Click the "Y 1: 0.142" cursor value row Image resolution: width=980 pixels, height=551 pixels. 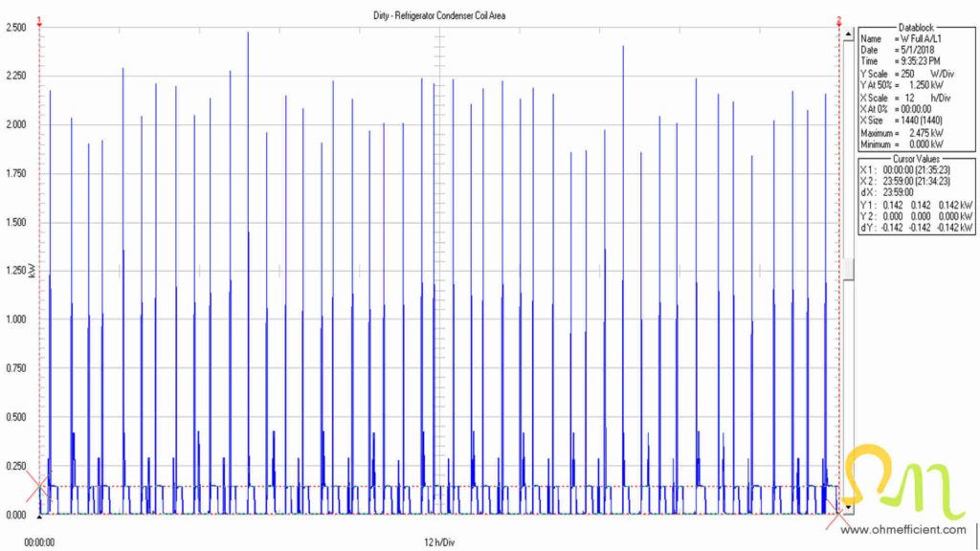[x=916, y=205]
